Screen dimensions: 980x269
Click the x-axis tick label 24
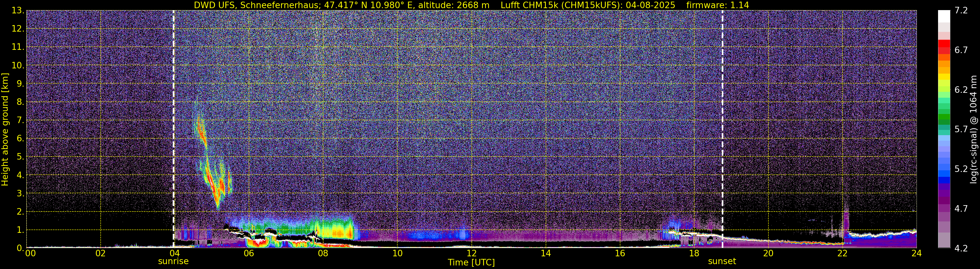pyautogui.click(x=917, y=253)
